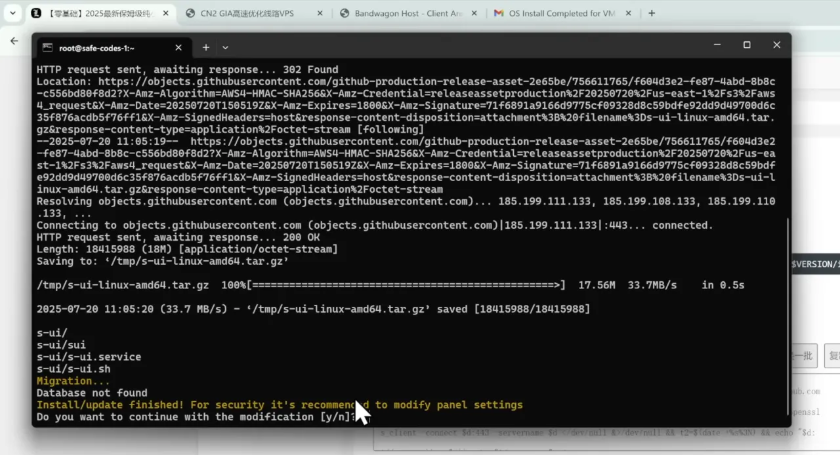Go back with browser back arrow

(x=14, y=41)
